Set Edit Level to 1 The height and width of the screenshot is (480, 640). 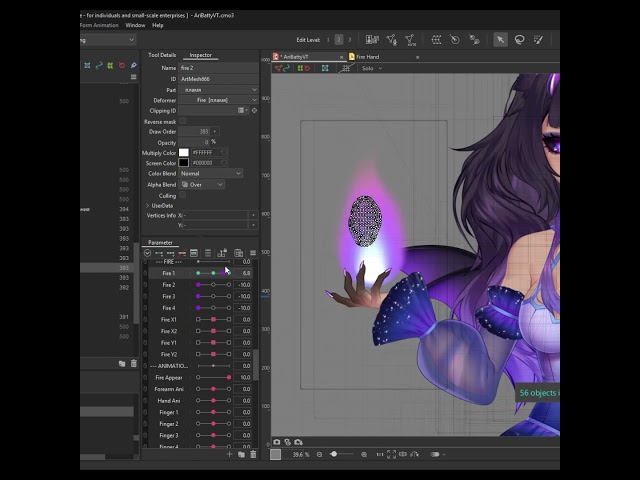[x=328, y=40]
